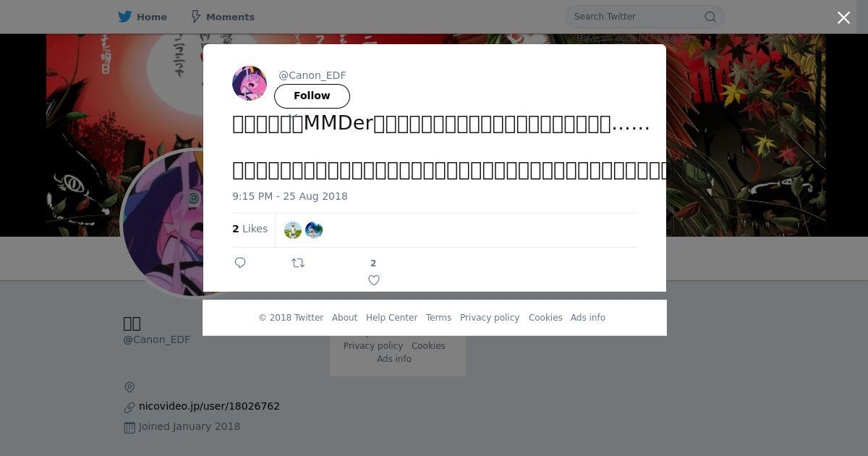Open Moments with the lightning bolt icon

coord(195,17)
